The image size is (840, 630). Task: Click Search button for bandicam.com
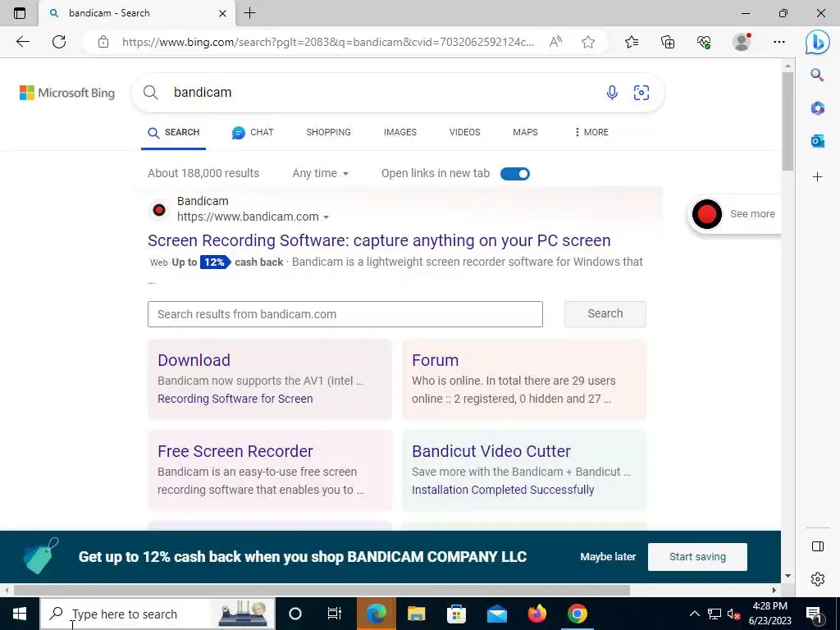click(x=605, y=313)
